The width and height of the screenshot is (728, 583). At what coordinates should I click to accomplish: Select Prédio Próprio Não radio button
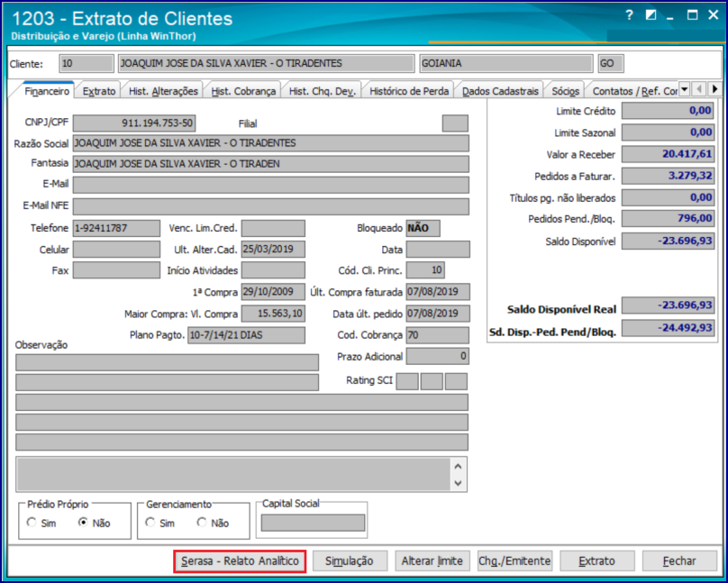[83, 523]
